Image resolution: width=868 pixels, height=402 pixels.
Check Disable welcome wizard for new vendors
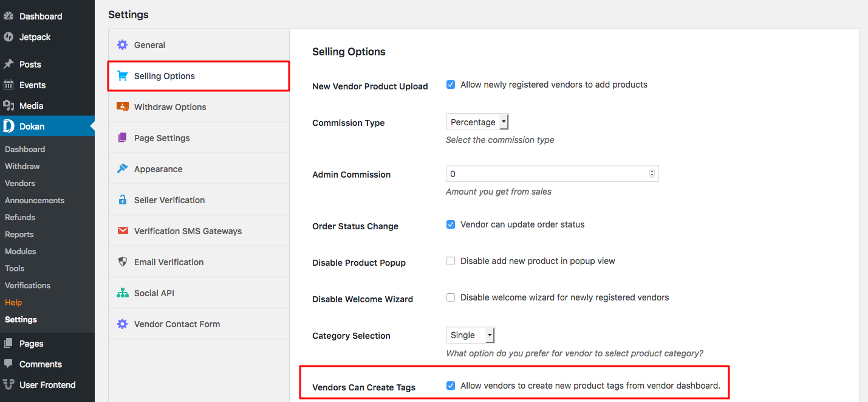451,298
